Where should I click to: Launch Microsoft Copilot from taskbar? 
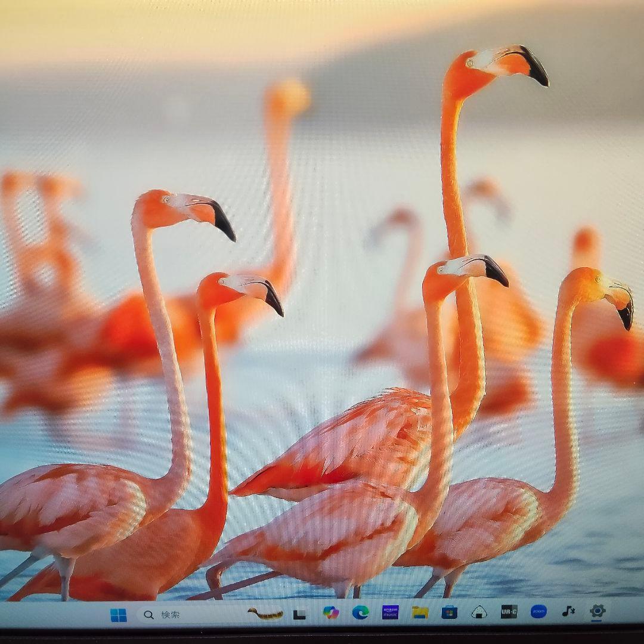(330, 612)
